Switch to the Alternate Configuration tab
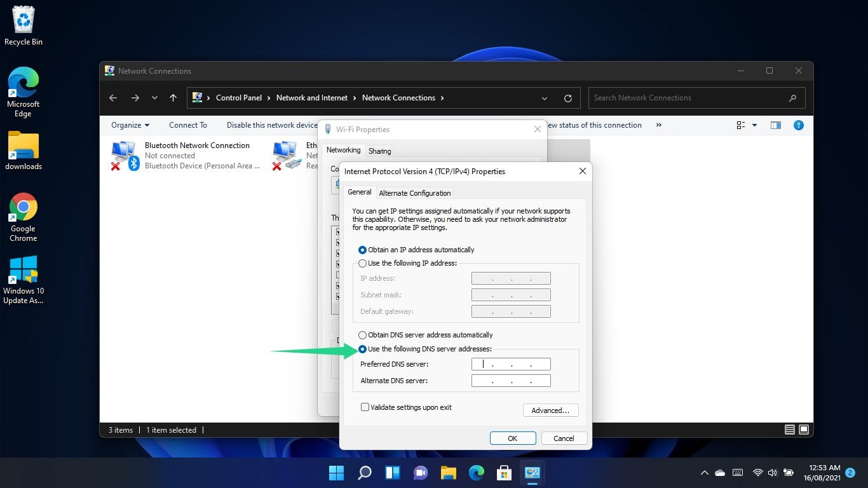Screen dimensions: 868x488 [414, 193]
